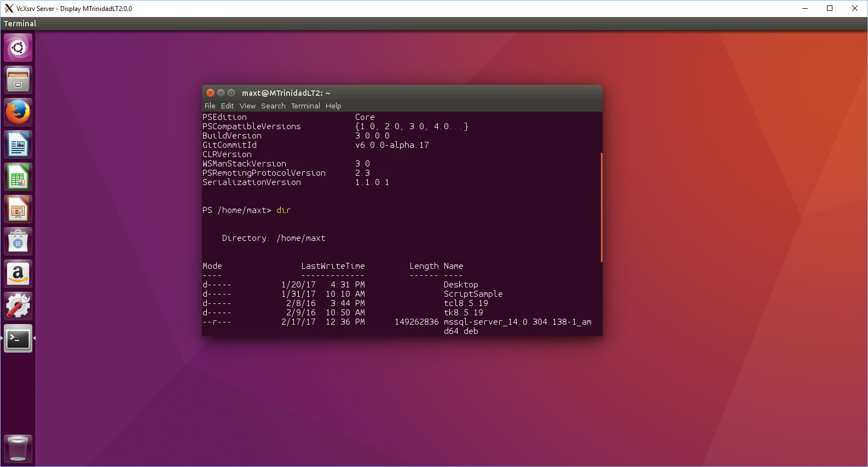
Task: Click the 'WSManStackVersion' property label
Action: pos(244,164)
